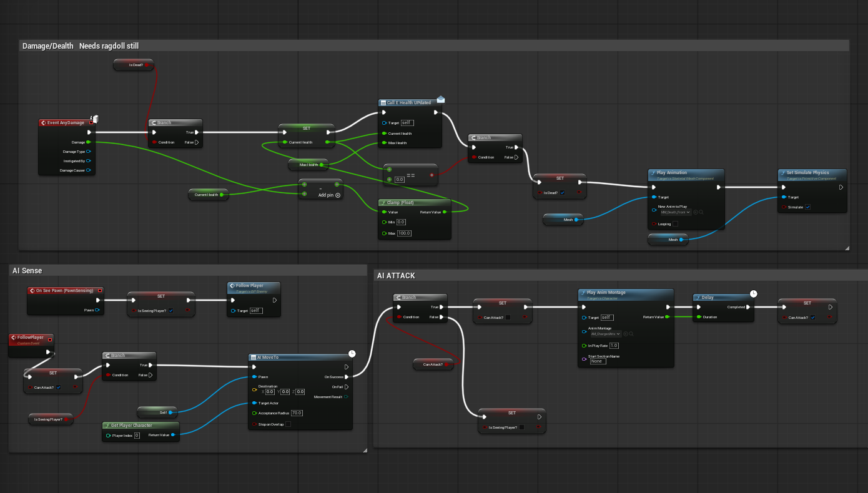Toggle Can Attack? checkbox in SET after Delay
This screenshot has height=493, width=868.
812,318
